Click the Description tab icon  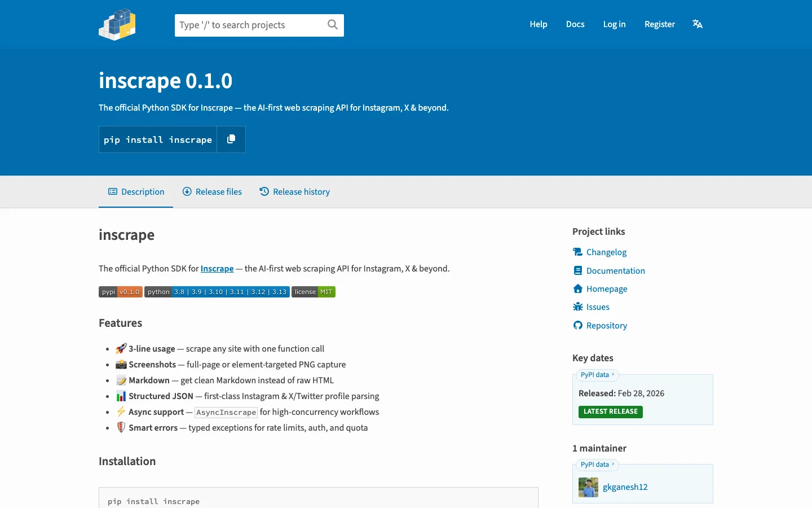113,192
